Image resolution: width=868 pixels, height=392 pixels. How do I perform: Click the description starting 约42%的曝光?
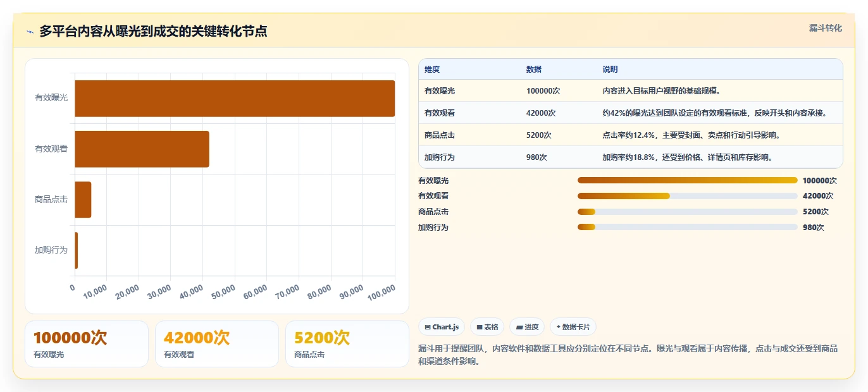pos(715,113)
